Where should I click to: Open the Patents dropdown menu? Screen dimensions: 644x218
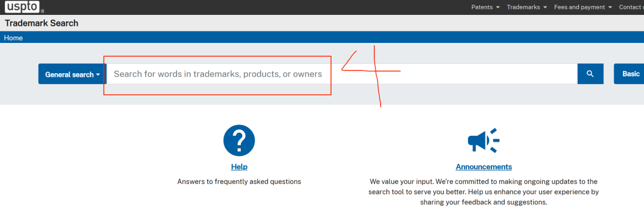(x=485, y=7)
